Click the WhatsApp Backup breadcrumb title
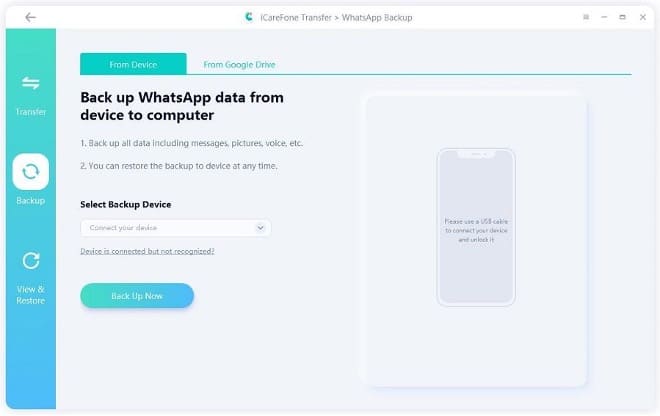 pyautogui.click(x=377, y=18)
